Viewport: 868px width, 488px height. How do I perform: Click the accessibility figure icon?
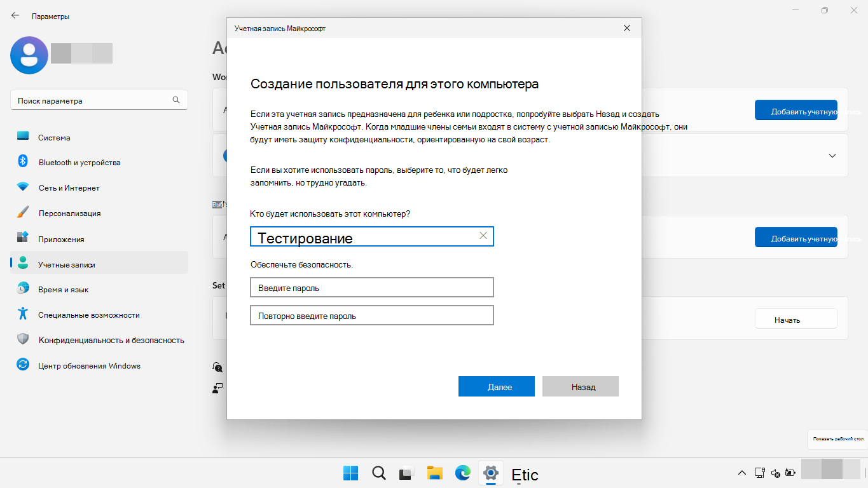(x=23, y=313)
